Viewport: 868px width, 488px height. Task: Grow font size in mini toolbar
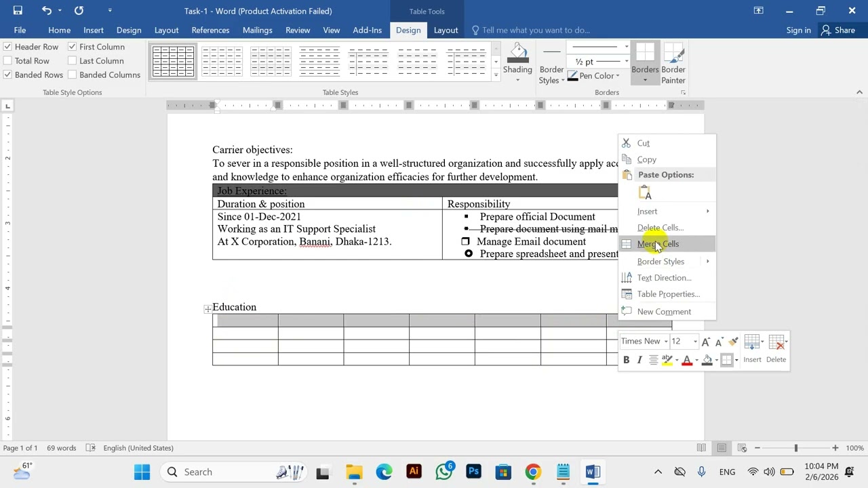click(706, 342)
